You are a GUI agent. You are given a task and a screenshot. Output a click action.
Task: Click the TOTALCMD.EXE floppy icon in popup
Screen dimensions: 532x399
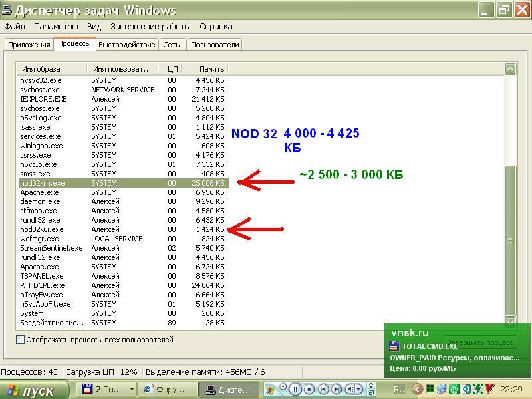click(394, 346)
